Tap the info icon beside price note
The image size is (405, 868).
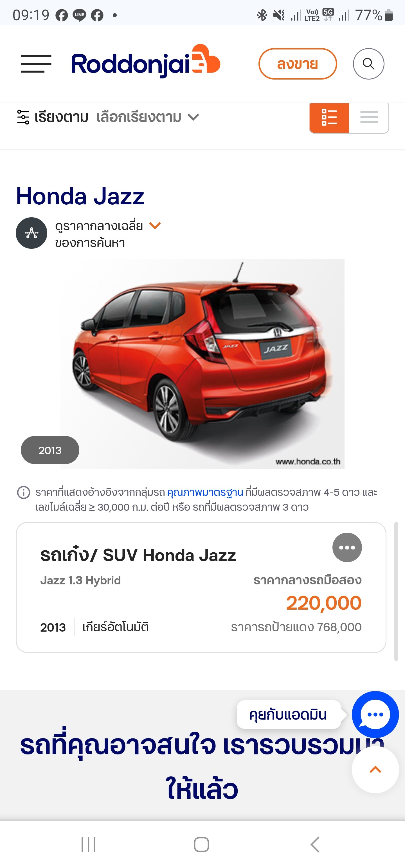click(24, 493)
